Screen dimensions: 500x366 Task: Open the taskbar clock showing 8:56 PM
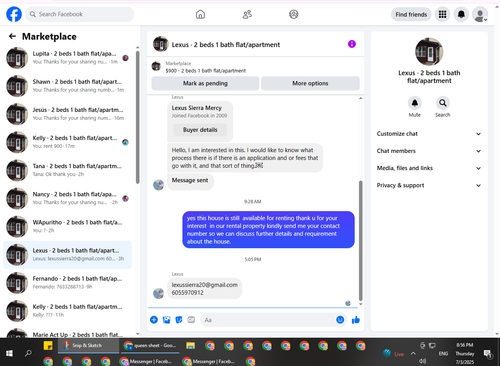(x=465, y=353)
